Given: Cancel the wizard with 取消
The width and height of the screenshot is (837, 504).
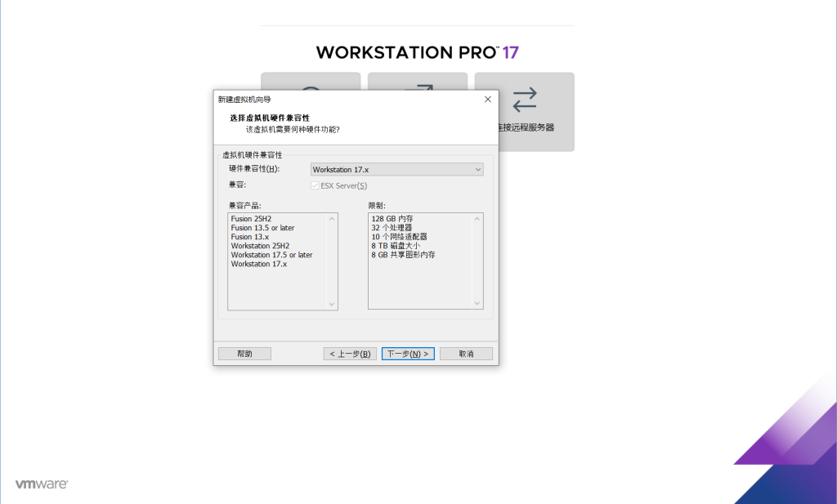Looking at the screenshot, I should click(x=466, y=354).
